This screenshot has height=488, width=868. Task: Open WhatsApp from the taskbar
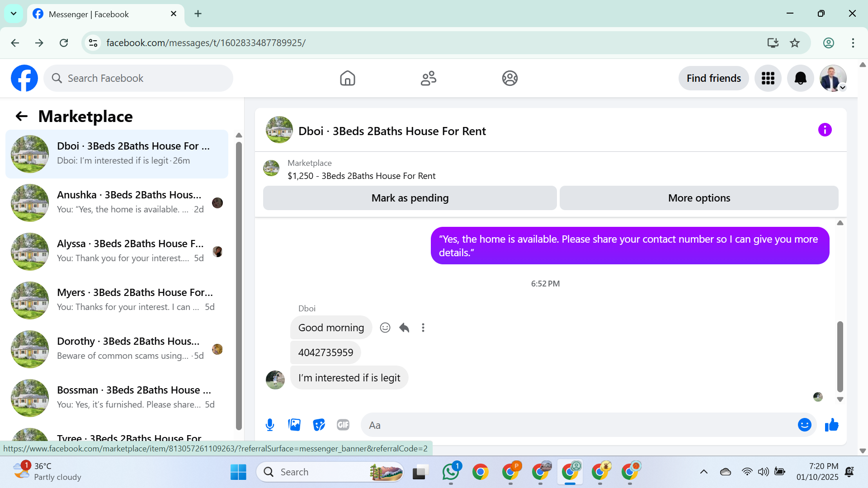tap(451, 472)
